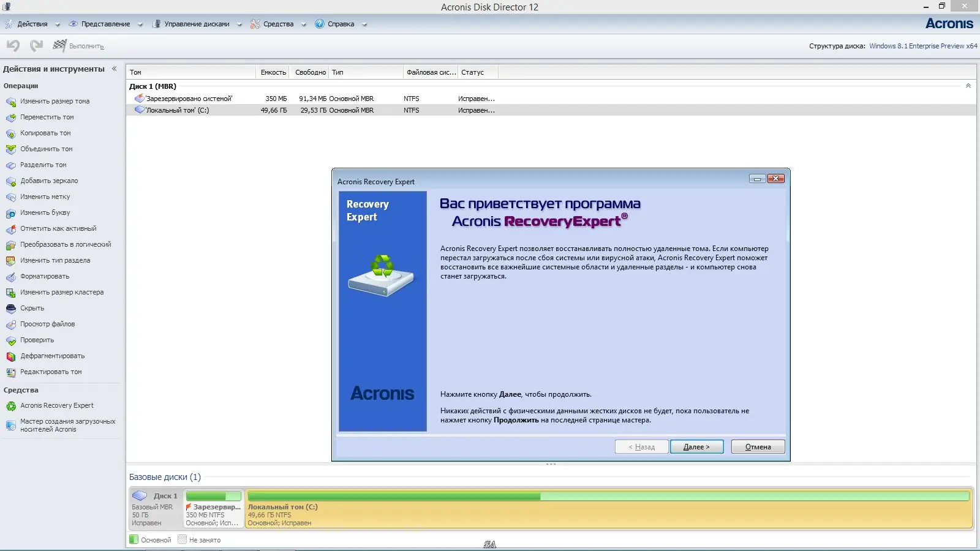Click the Отмена button in Recovery Expert

pyautogui.click(x=758, y=447)
